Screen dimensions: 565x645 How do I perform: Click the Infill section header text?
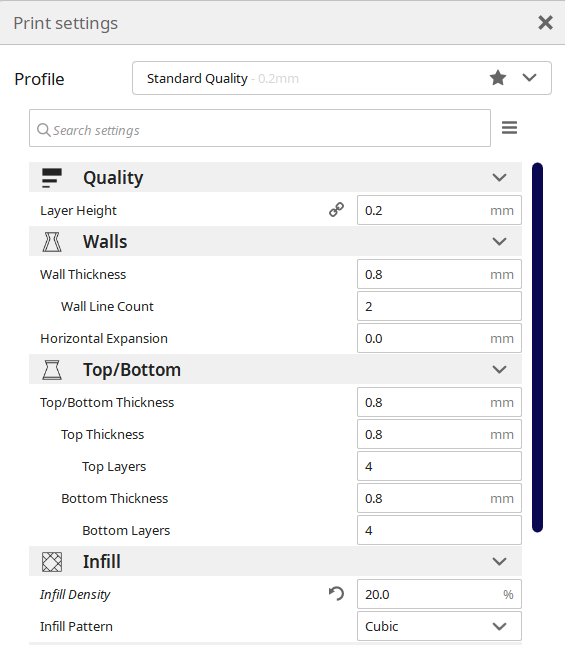[102, 561]
